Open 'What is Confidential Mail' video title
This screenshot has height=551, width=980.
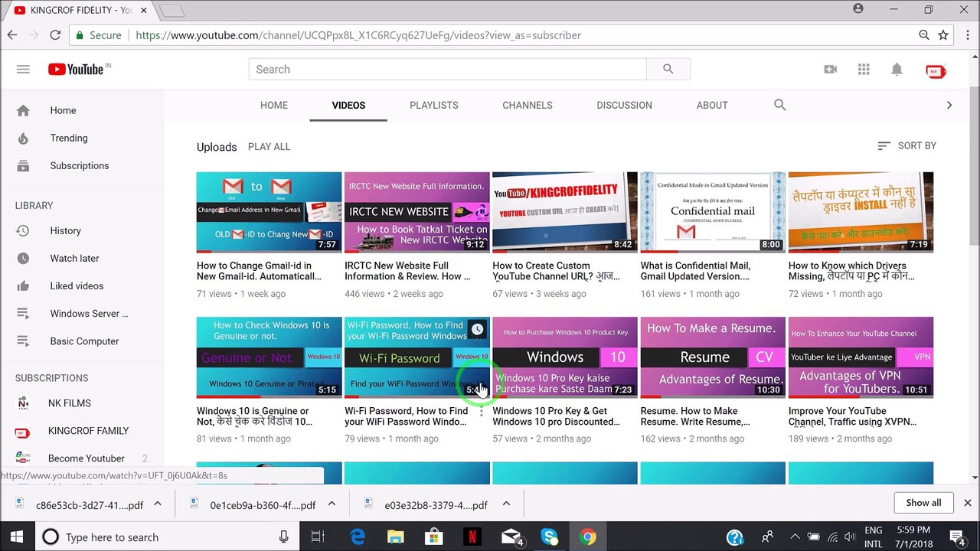(x=695, y=271)
